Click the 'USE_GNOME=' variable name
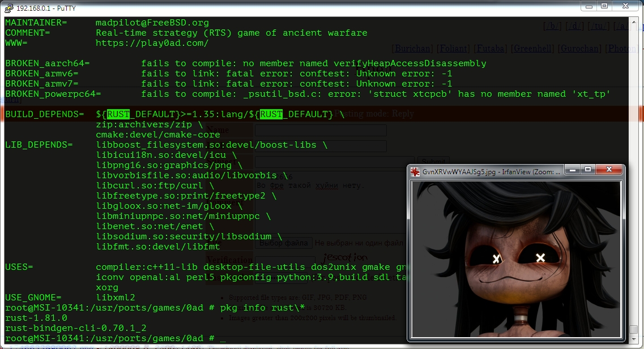Image resolution: width=644 pixels, height=349 pixels. click(x=33, y=298)
